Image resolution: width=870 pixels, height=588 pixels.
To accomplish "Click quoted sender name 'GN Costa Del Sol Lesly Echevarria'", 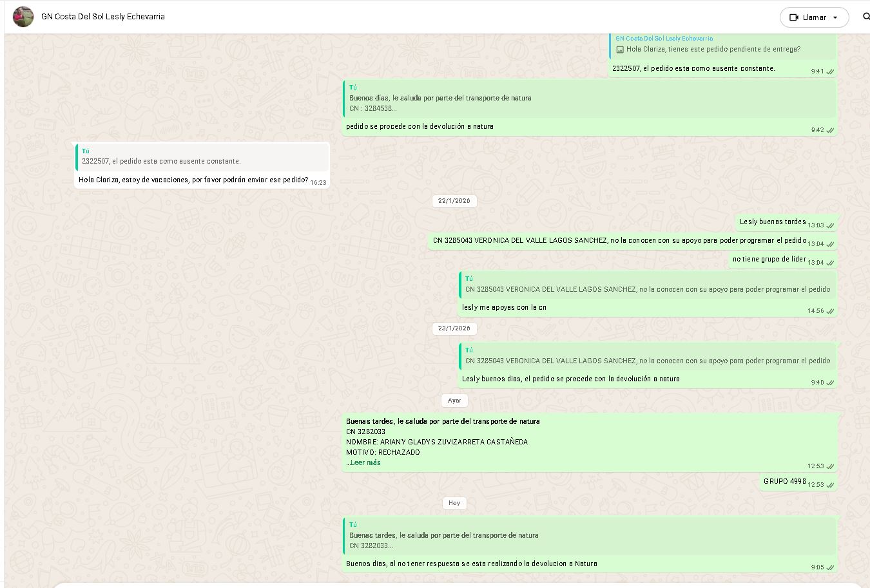I will pos(664,39).
